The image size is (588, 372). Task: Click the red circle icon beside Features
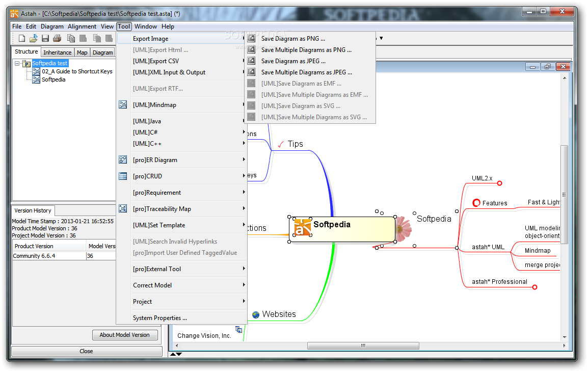[x=476, y=203]
